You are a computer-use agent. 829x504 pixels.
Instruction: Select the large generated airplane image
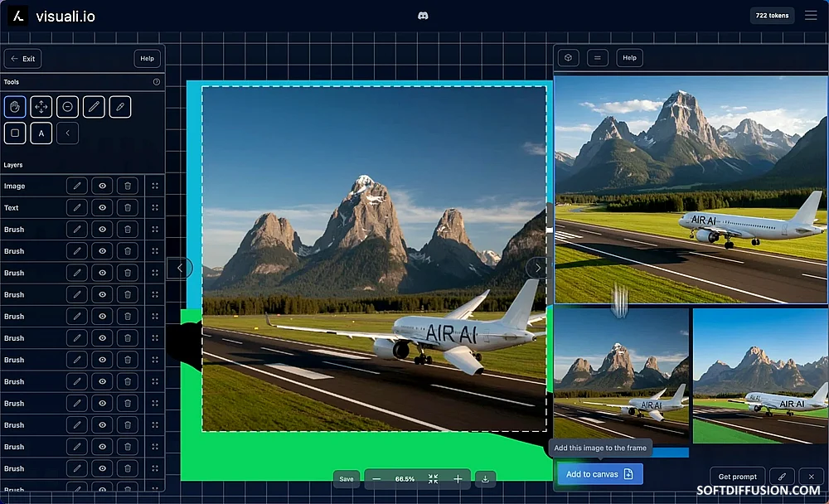[x=691, y=189]
